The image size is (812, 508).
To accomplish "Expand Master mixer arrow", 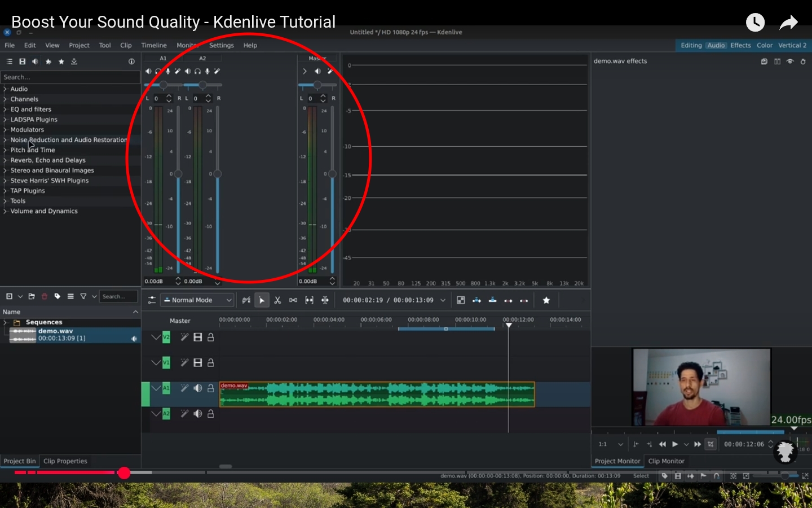I will pos(304,71).
